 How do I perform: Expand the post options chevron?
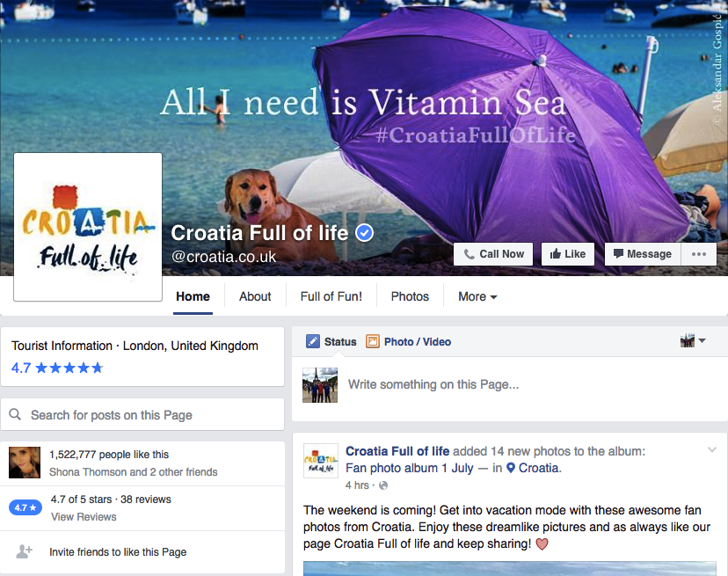pos(712,449)
